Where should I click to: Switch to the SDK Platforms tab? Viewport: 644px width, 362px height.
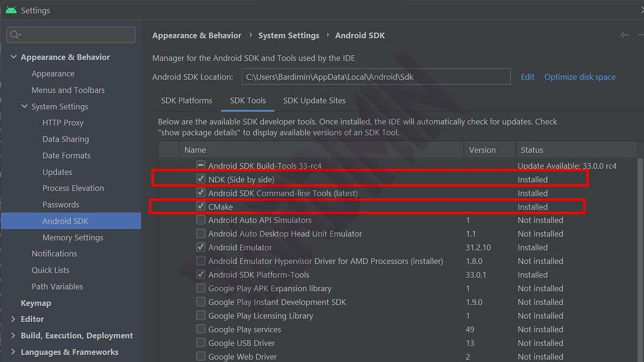pyautogui.click(x=186, y=100)
